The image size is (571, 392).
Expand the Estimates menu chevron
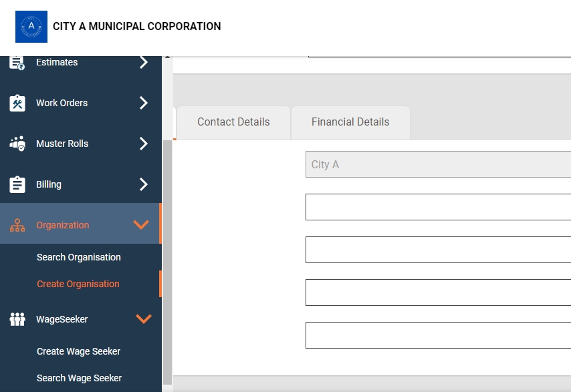pos(143,63)
